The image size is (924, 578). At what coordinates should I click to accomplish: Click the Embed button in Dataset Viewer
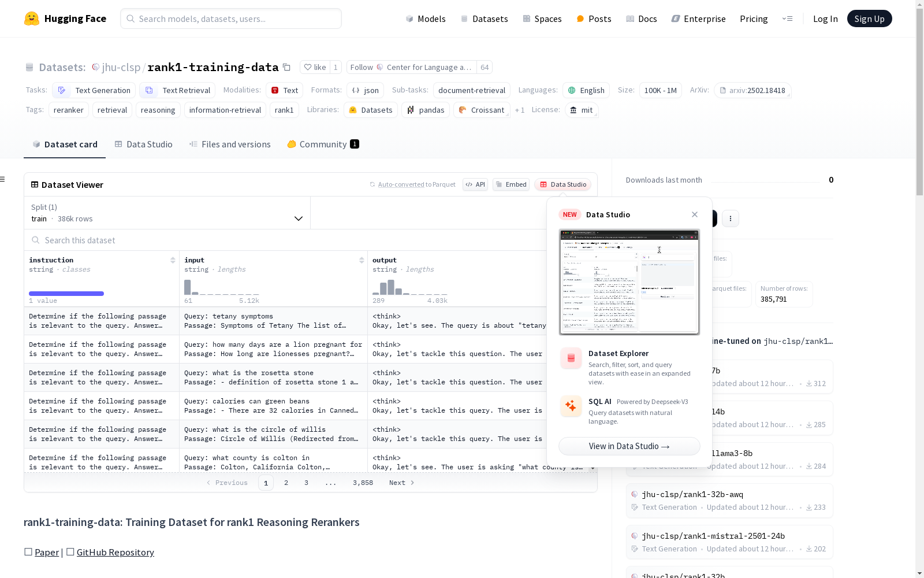[x=511, y=184]
